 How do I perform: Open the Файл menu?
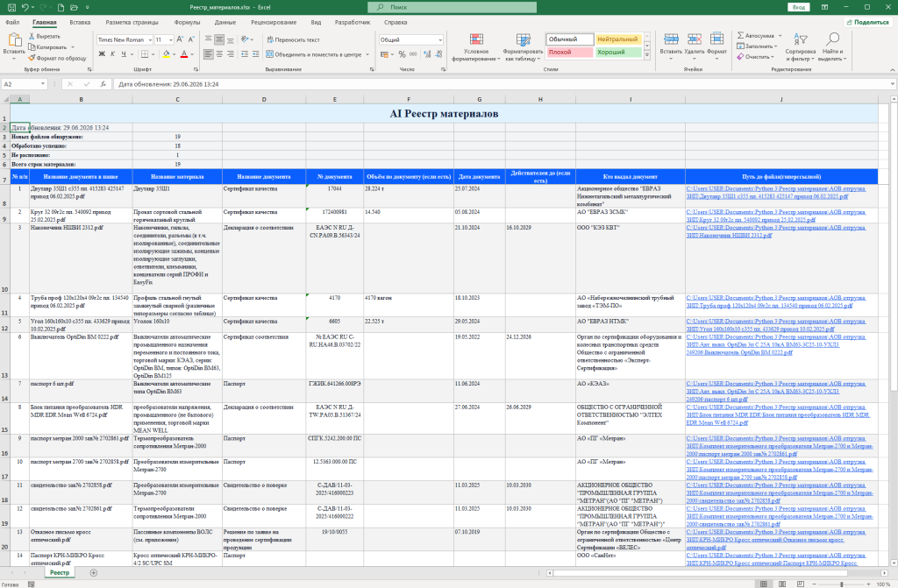pyautogui.click(x=12, y=22)
